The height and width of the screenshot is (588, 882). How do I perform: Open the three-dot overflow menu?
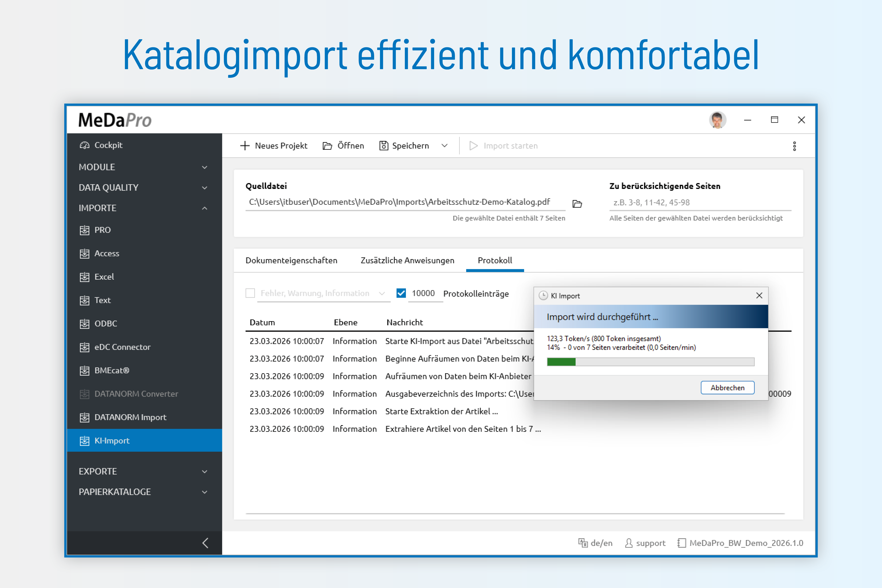(x=794, y=146)
